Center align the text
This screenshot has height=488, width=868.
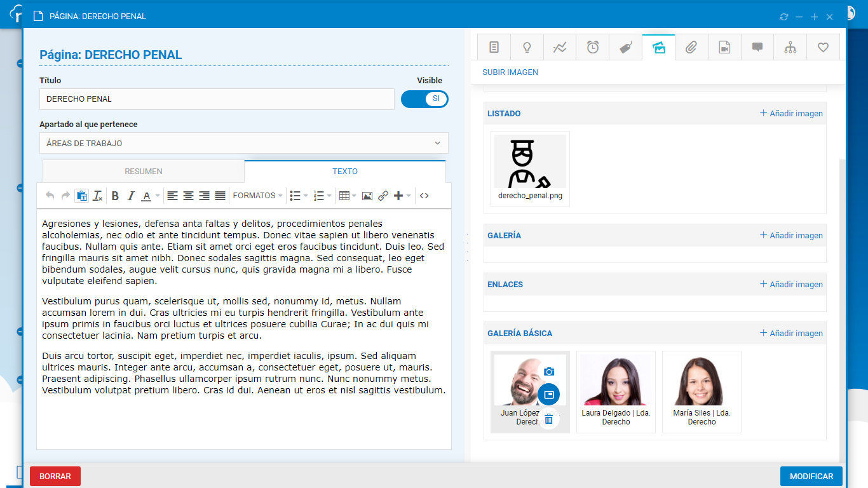(188, 196)
